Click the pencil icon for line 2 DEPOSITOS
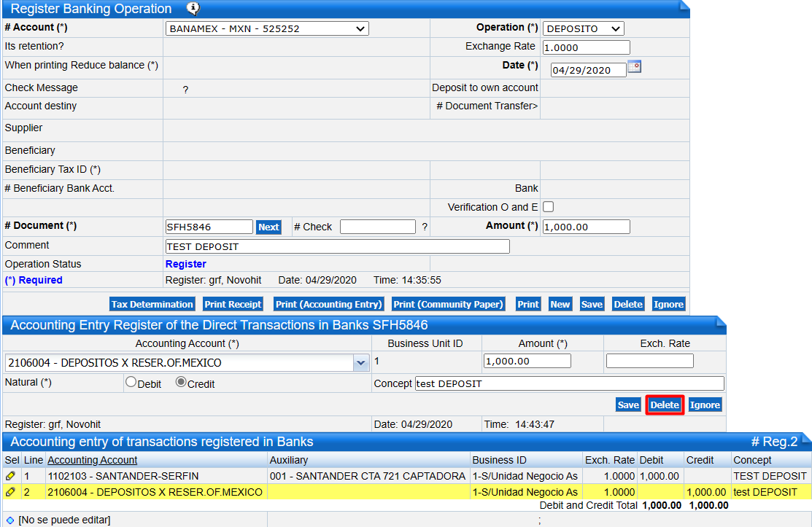This screenshot has width=812, height=527. tap(10, 492)
